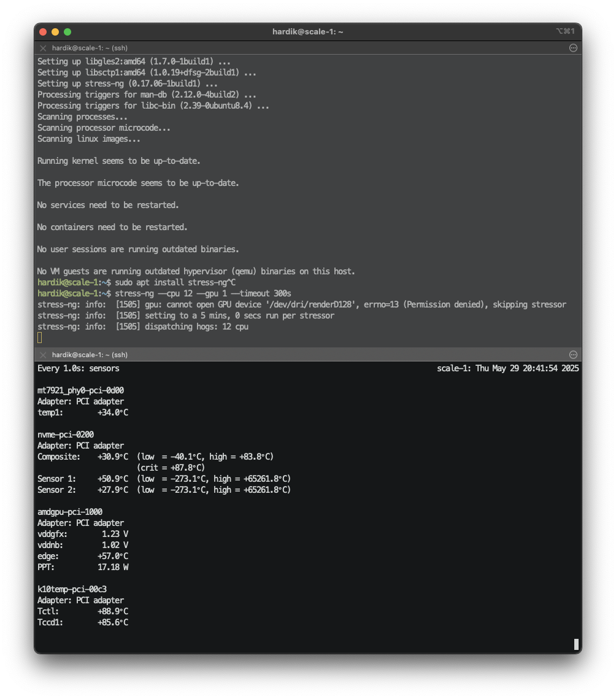Click the 'stress-ng --cpu 12 --gpu 1 --timeout 300s' command

[203, 293]
